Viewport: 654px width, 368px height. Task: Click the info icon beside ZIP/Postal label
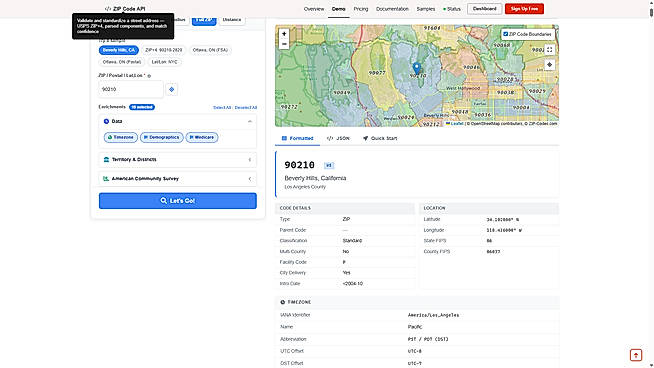(x=149, y=76)
